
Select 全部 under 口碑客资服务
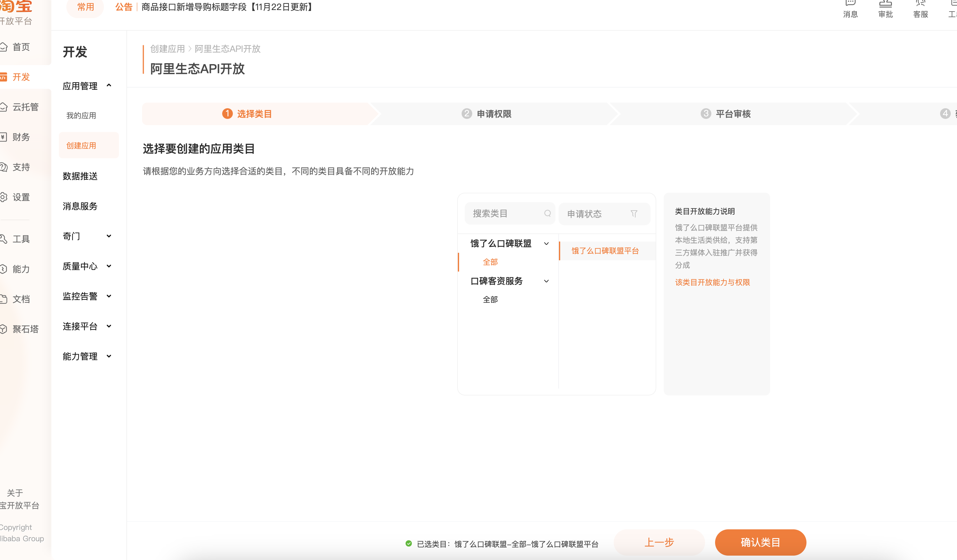coord(490,300)
